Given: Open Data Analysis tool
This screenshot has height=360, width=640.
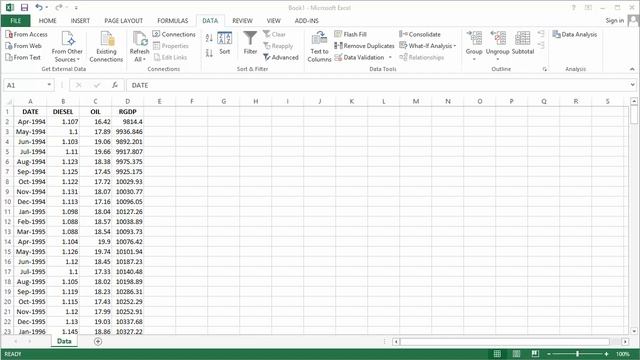Looking at the screenshot, I should 575,34.
